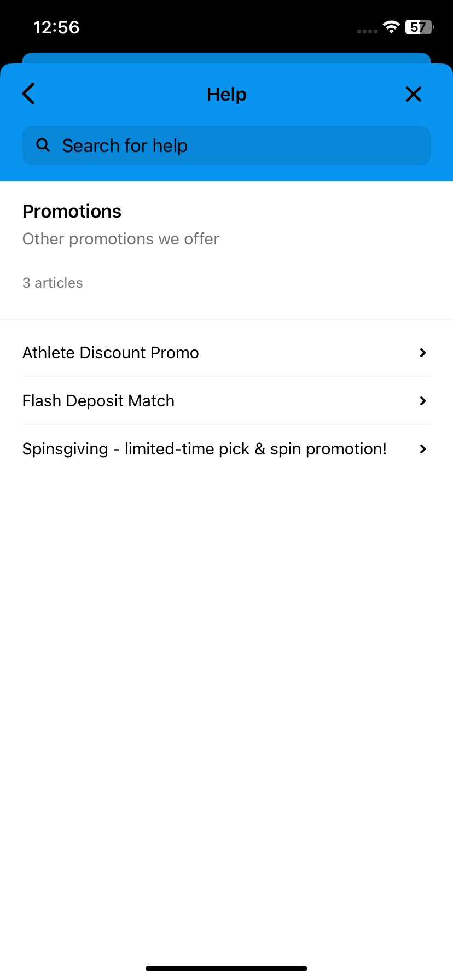Open the Flash Deposit Match article
This screenshot has height=980, width=453.
tap(226, 401)
